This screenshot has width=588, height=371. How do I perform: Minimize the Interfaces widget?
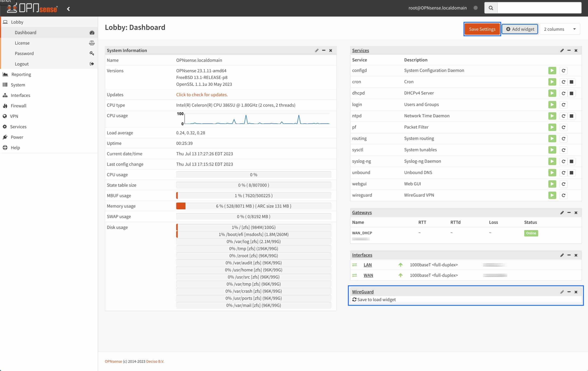tap(569, 255)
